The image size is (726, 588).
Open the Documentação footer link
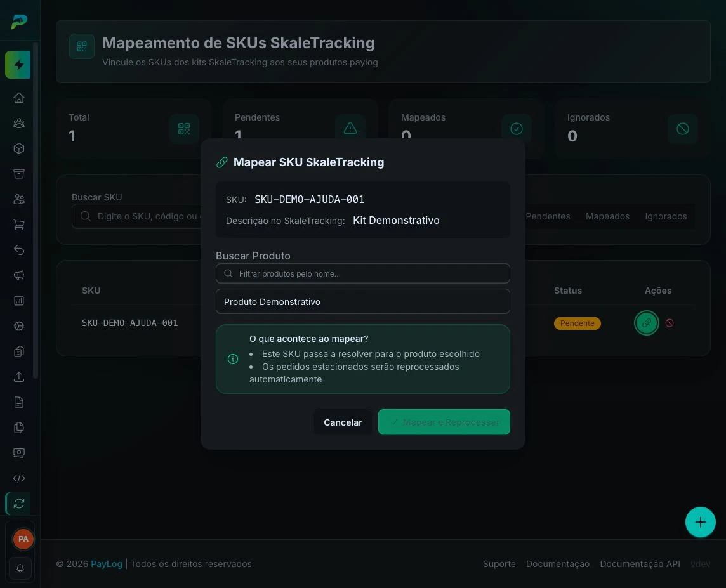[x=557, y=564]
